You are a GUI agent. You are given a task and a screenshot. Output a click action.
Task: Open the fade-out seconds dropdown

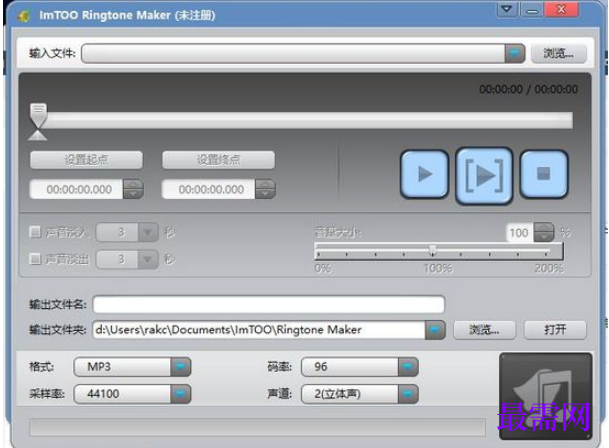[148, 259]
